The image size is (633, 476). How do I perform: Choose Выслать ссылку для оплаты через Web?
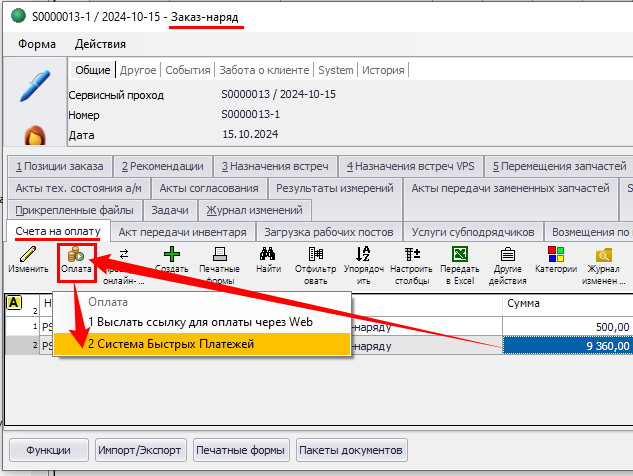pyautogui.click(x=198, y=323)
